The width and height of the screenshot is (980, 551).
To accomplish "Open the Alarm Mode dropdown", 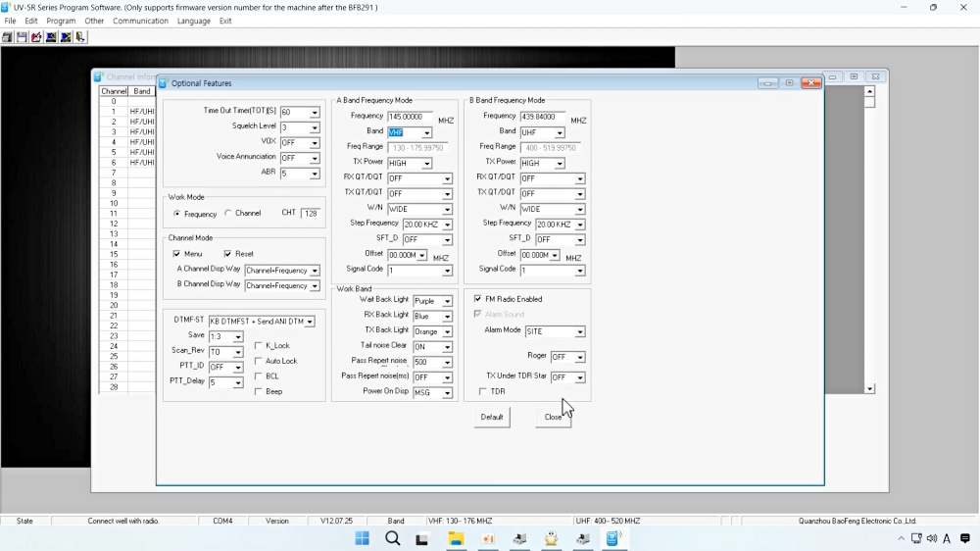I will 579,332.
